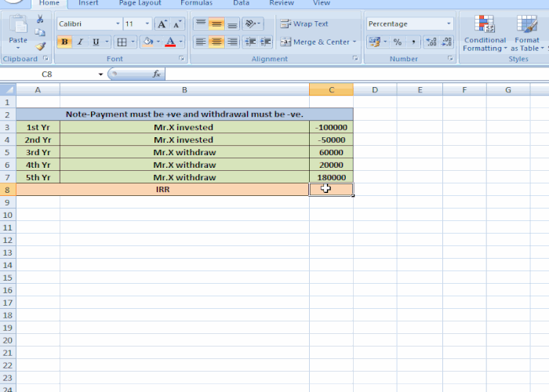Click Increase Indent icon

[266, 42]
